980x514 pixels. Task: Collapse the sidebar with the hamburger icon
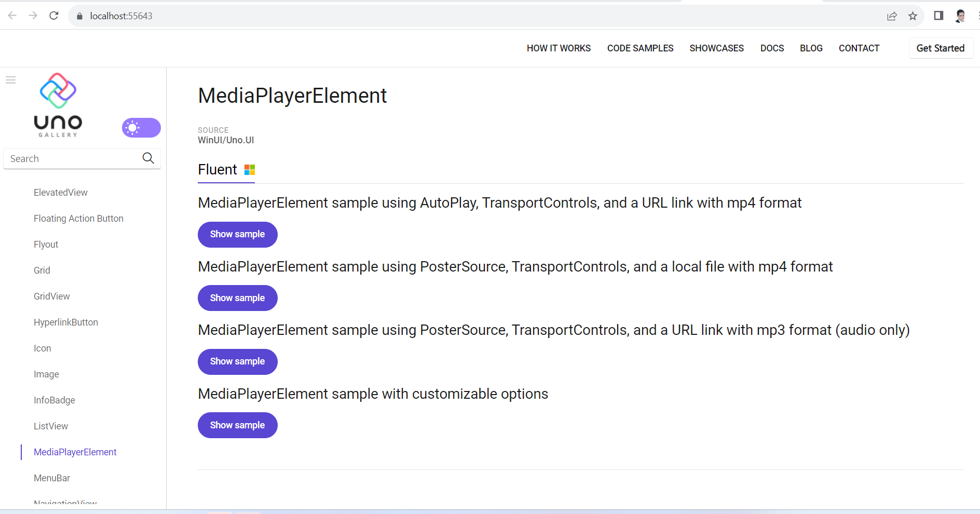(x=11, y=80)
